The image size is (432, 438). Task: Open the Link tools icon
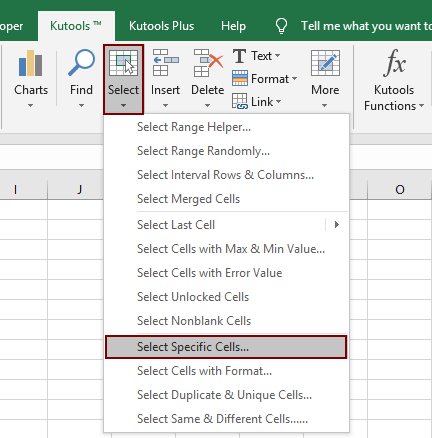(240, 101)
